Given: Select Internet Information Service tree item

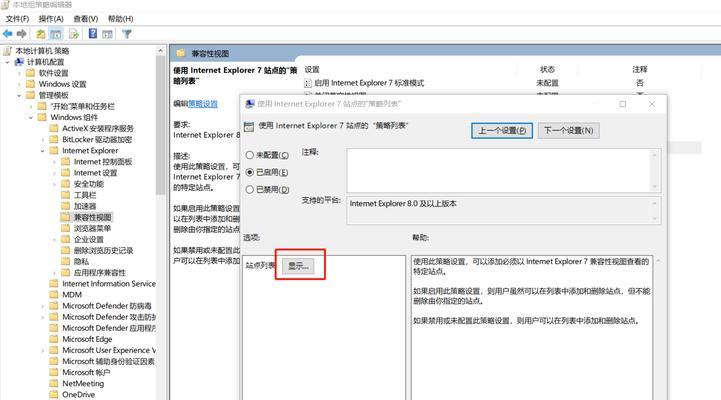Looking at the screenshot, I should coord(109,284).
